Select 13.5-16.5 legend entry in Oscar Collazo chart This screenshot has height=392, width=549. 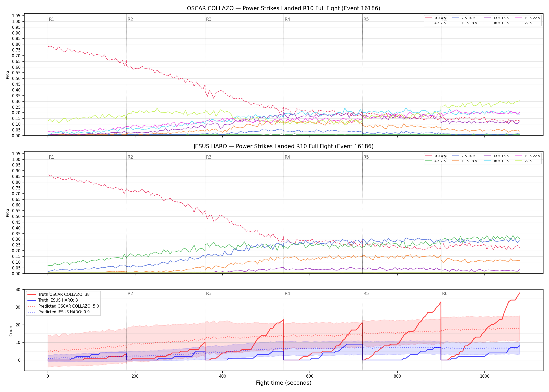[x=496, y=18]
